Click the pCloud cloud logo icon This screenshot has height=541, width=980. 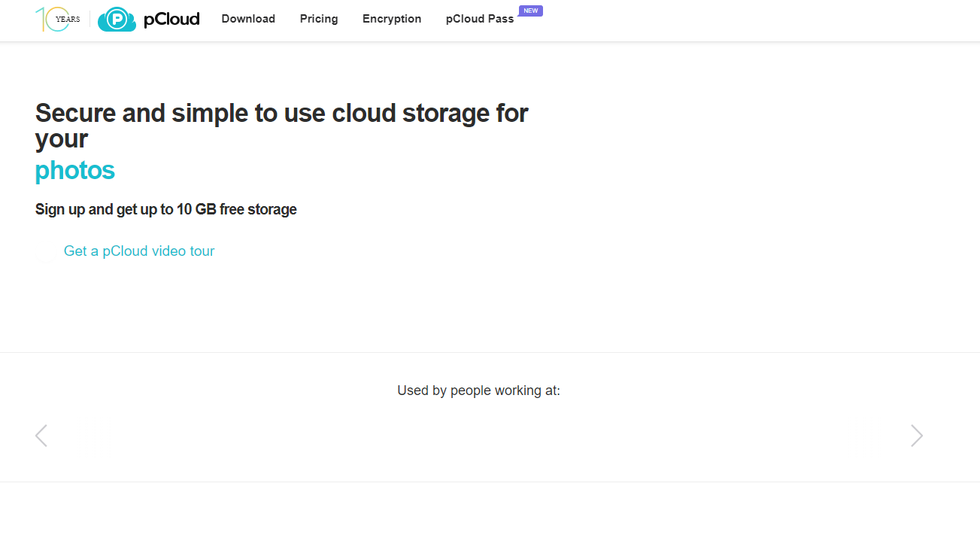point(117,19)
